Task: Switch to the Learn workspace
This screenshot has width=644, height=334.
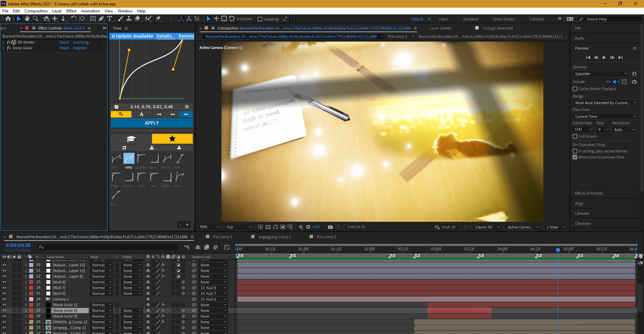Action: click(444, 19)
